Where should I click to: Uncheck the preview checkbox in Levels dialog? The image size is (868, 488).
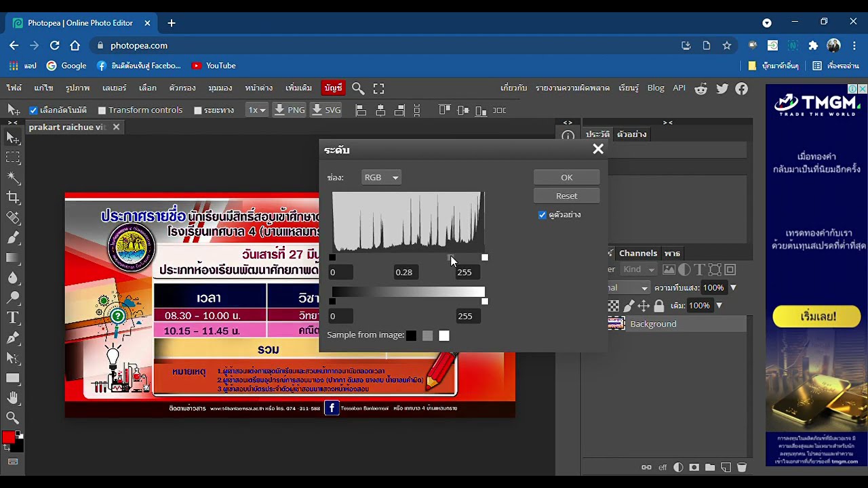pyautogui.click(x=542, y=215)
